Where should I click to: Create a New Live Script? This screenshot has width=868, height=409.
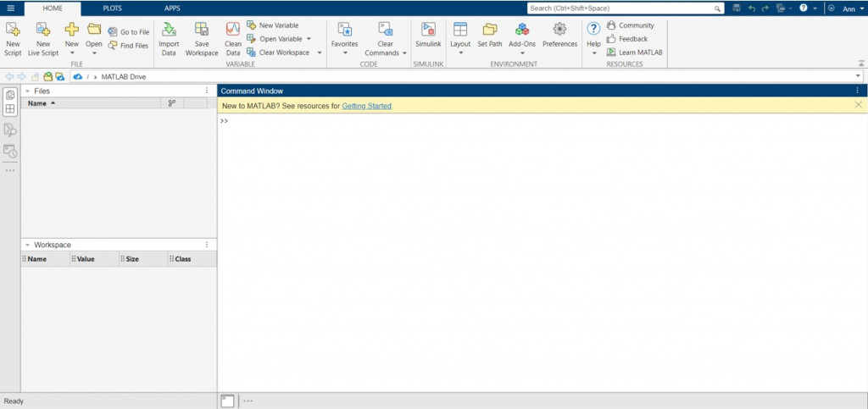point(43,39)
